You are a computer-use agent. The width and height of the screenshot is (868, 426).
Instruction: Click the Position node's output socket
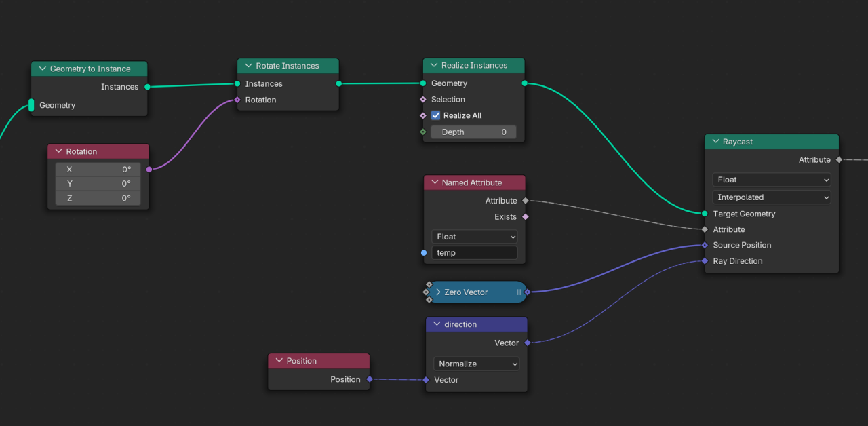[x=370, y=379]
